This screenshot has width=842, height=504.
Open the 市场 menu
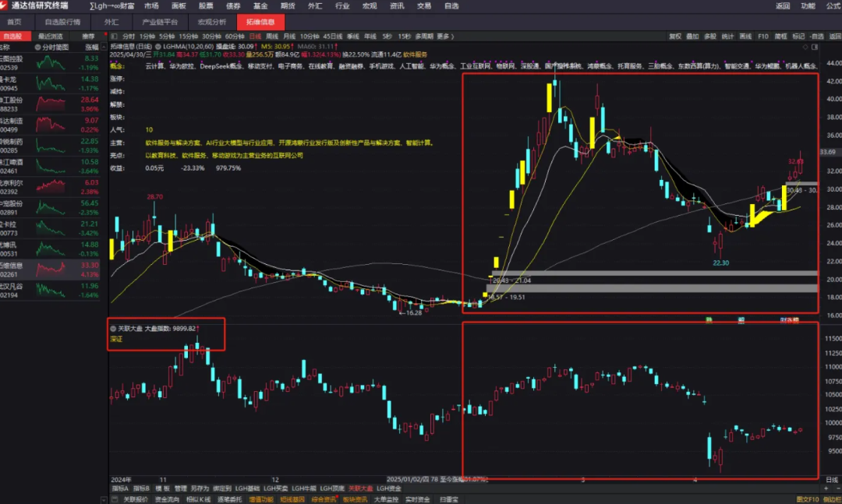(151, 6)
